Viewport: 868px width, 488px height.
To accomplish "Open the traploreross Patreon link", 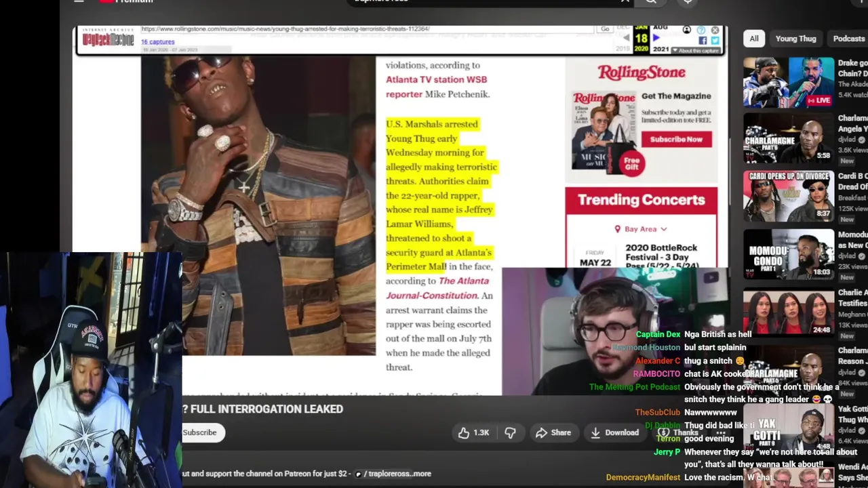I will (382, 474).
